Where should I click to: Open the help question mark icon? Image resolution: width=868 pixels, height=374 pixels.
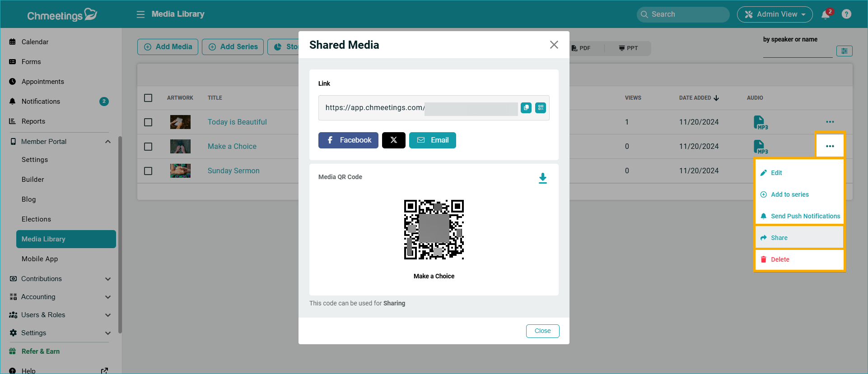coord(847,14)
